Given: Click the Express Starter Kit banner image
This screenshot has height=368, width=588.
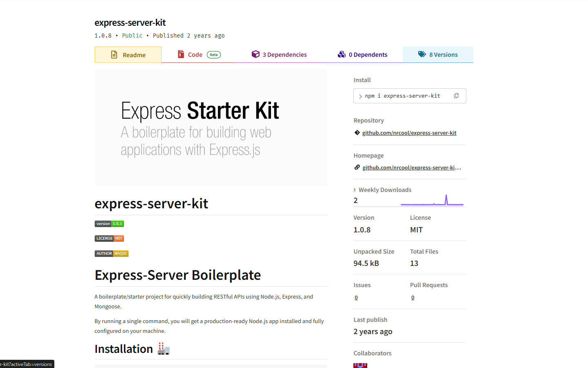Looking at the screenshot, I should tap(211, 127).
